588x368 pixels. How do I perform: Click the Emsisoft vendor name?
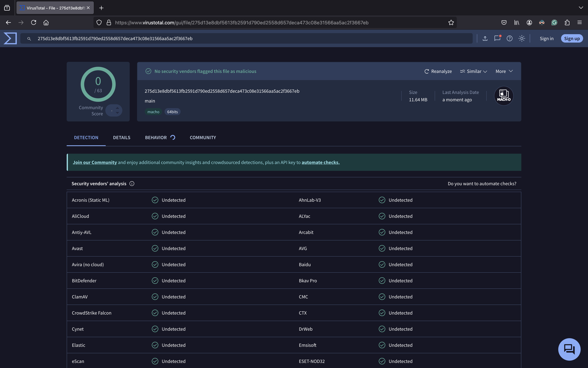tap(307, 345)
